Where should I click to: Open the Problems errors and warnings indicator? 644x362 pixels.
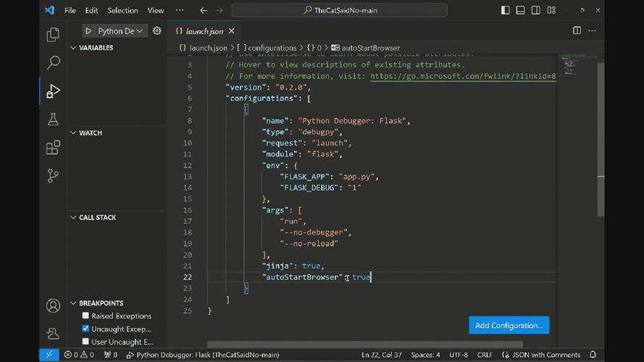[79, 355]
